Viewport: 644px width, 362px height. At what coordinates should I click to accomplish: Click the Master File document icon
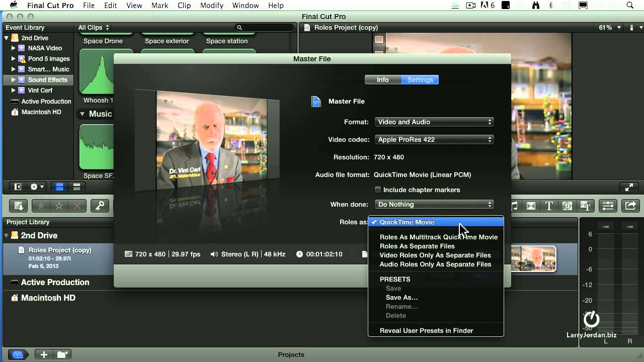tap(316, 102)
